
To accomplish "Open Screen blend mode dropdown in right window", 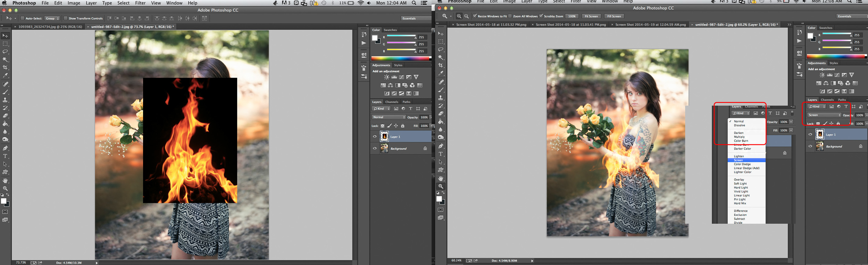I will 824,115.
